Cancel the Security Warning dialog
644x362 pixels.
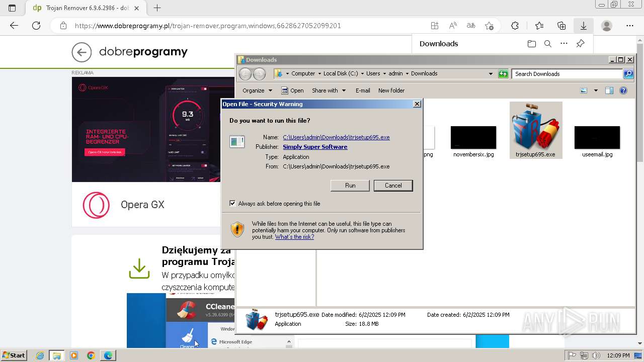[393, 186]
